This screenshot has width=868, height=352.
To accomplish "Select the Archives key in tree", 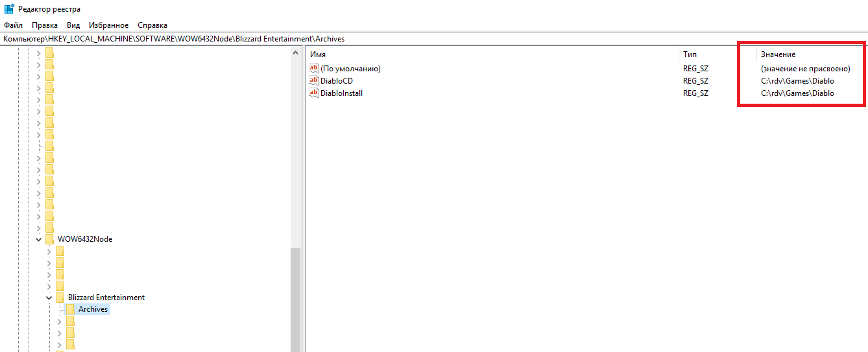I will click(x=93, y=309).
